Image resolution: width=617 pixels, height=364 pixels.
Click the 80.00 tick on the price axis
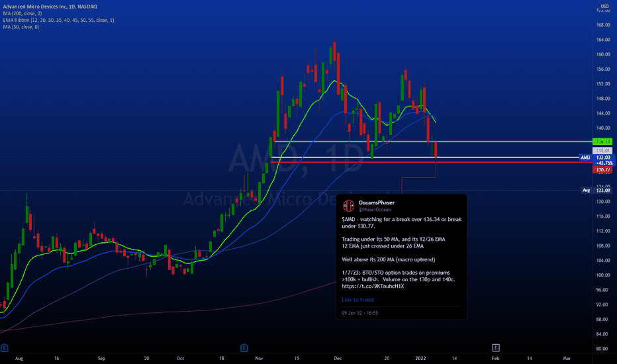click(603, 349)
